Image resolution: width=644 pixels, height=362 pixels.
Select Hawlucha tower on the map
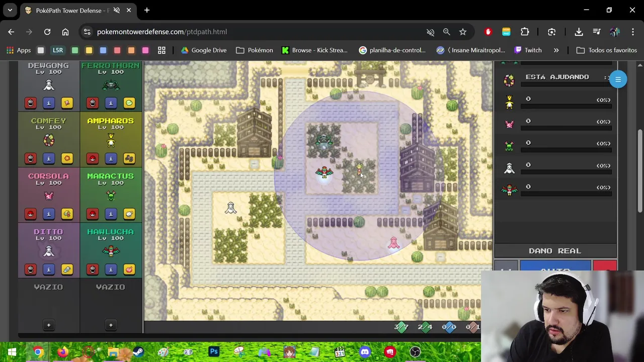click(x=324, y=173)
